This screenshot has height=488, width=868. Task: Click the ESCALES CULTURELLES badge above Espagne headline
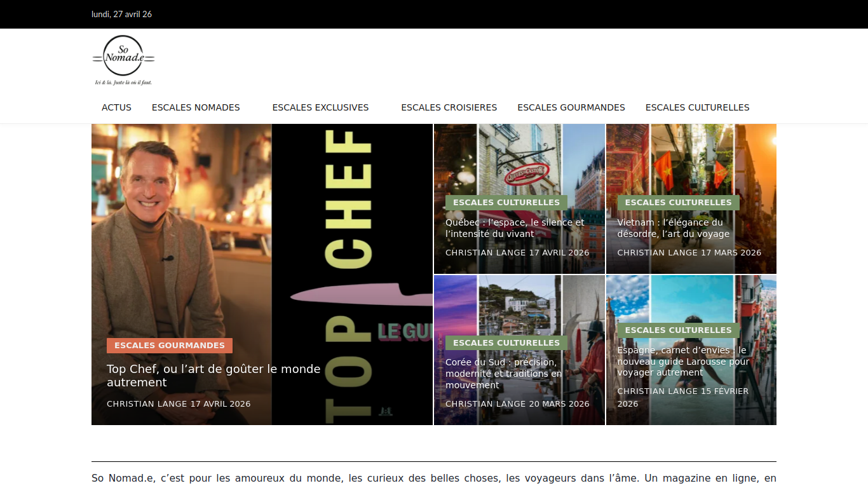pos(679,330)
